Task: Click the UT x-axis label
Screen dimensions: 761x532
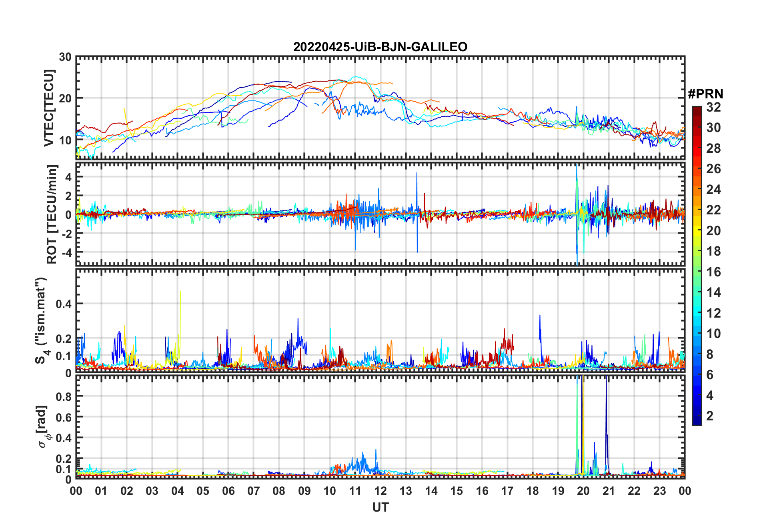Action: (x=380, y=508)
